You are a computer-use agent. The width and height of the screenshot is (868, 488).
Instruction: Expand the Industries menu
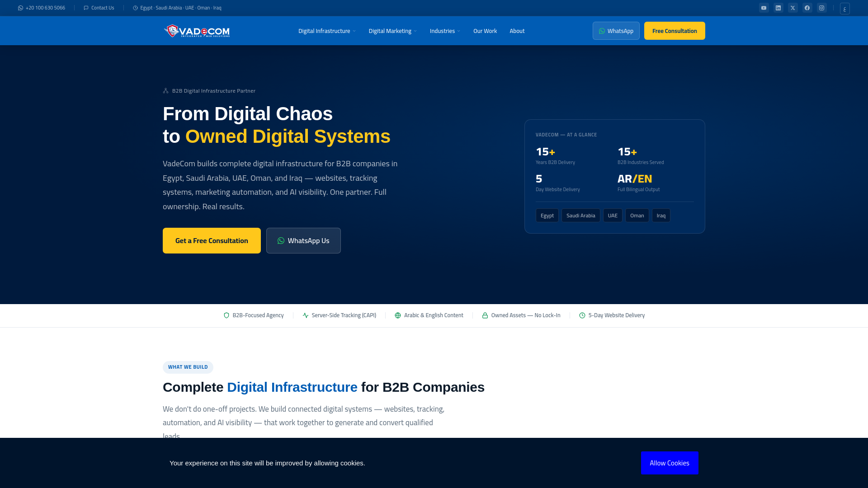coord(445,31)
